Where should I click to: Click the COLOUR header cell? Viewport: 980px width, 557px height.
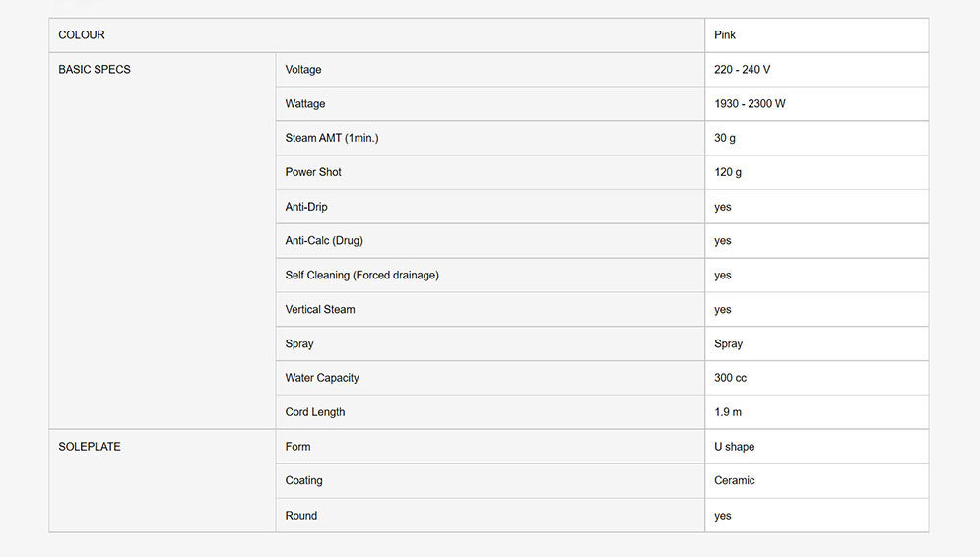coord(82,35)
